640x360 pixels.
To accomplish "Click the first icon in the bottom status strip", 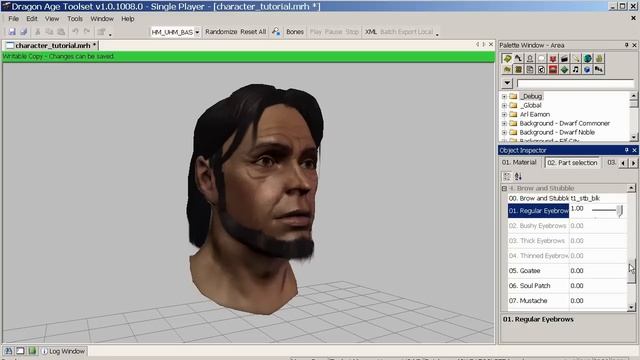I will coord(8,351).
